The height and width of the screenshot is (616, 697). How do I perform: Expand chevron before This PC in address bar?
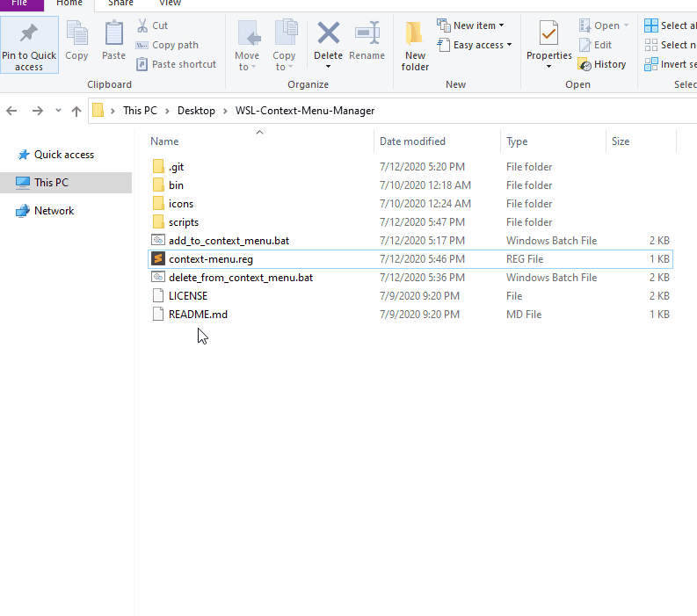pyautogui.click(x=113, y=111)
